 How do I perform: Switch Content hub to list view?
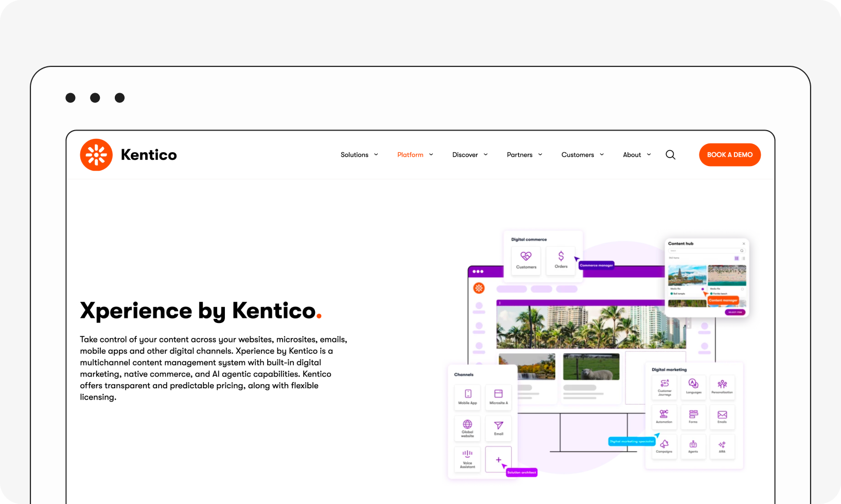(743, 258)
